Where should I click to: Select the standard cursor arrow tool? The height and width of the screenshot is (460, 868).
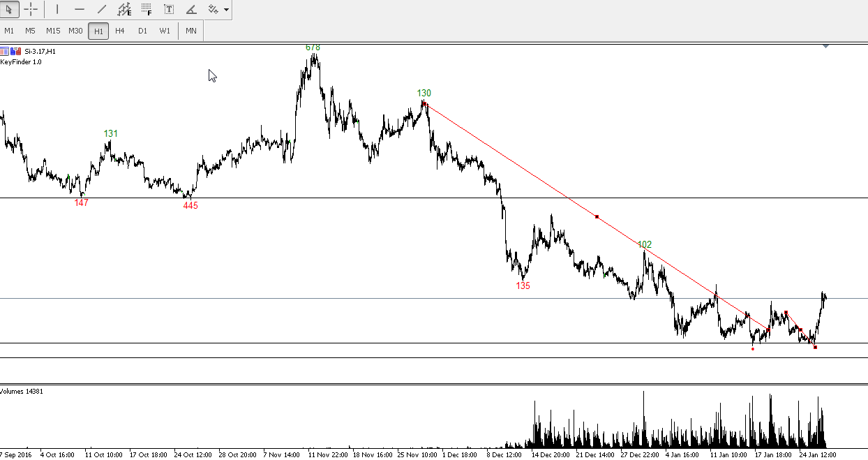tap(9, 10)
